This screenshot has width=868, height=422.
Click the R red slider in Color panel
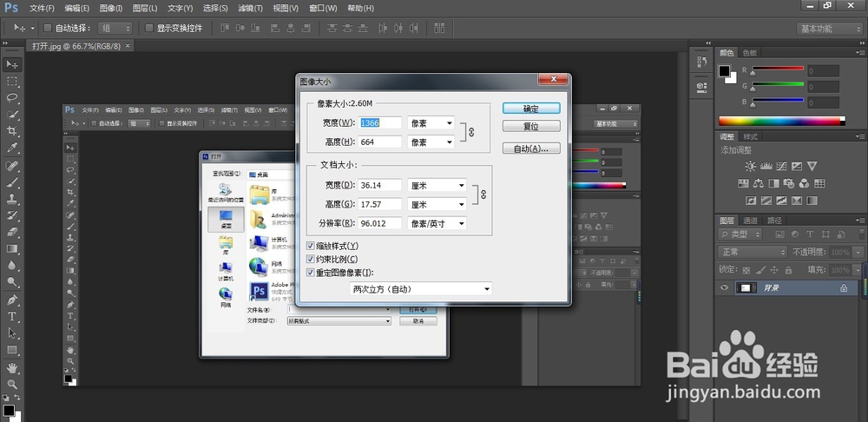point(777,69)
